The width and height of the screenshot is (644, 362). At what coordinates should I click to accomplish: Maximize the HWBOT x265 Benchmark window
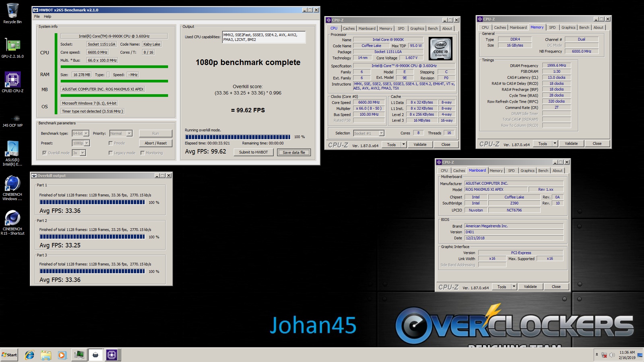(310, 10)
